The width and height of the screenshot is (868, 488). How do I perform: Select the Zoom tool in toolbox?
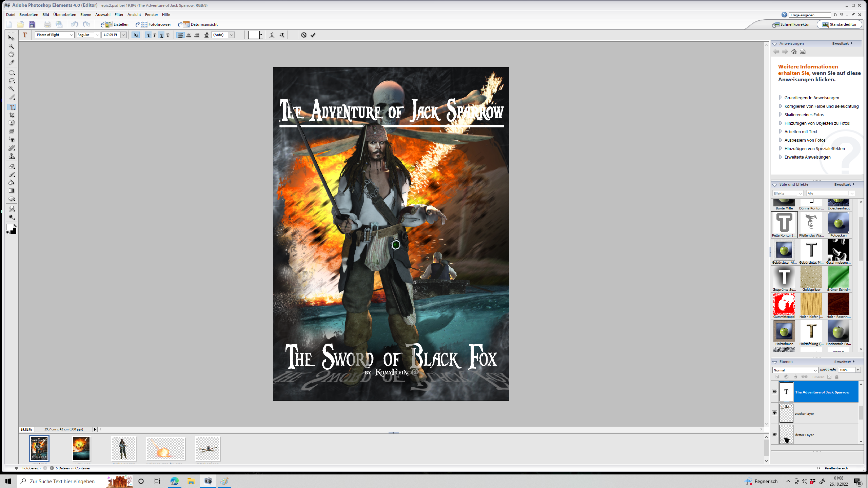tap(12, 46)
